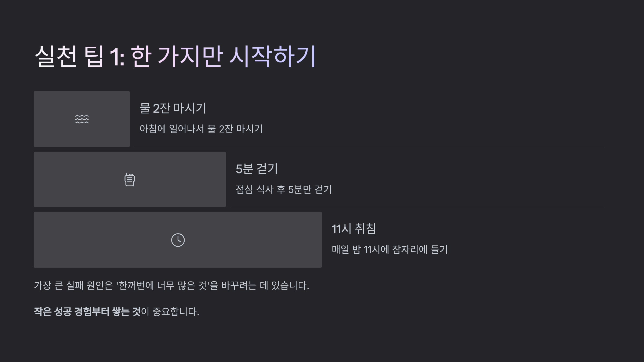Click the water waves icon
The width and height of the screenshot is (644, 362).
point(82,119)
